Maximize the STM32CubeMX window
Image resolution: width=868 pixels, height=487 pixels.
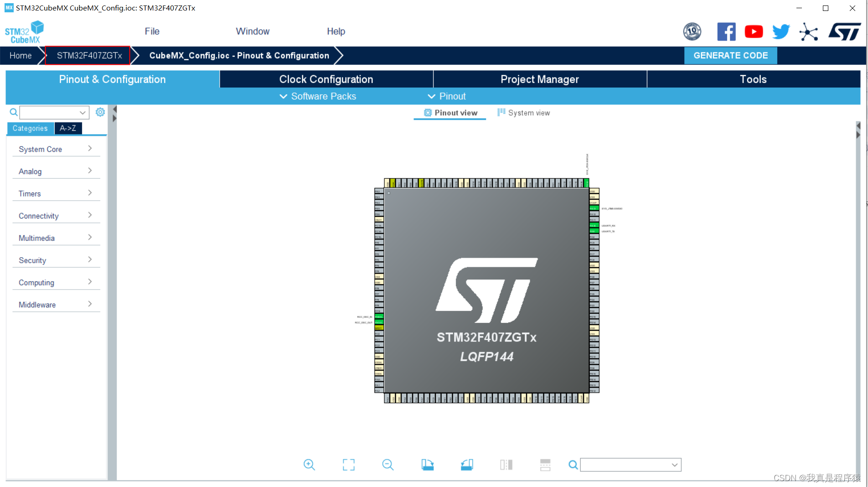pyautogui.click(x=825, y=8)
